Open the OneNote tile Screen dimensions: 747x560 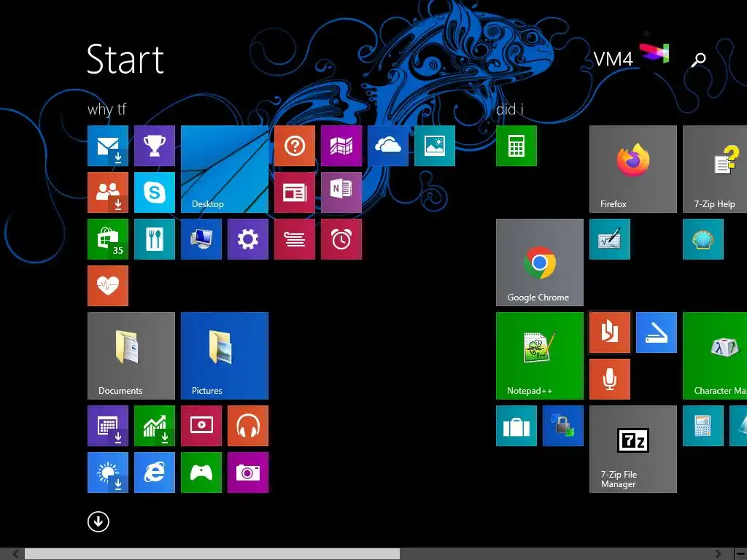tap(341, 192)
